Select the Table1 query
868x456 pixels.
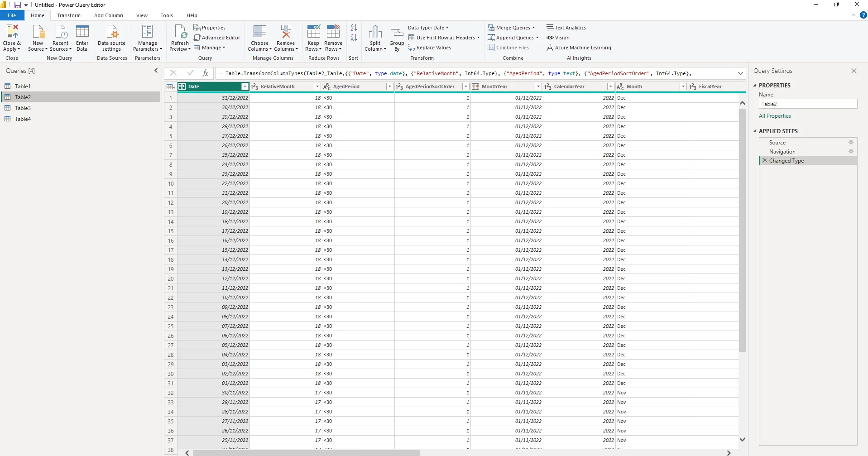81,86
